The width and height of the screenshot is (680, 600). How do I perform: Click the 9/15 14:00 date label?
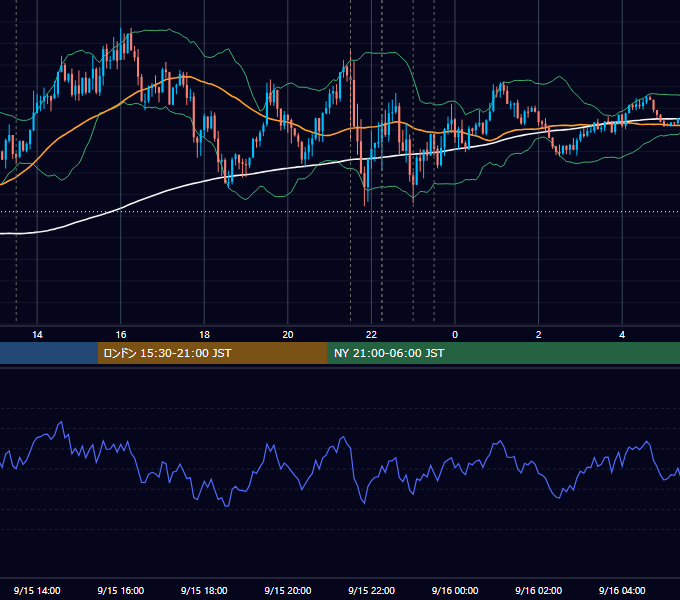pos(37,590)
